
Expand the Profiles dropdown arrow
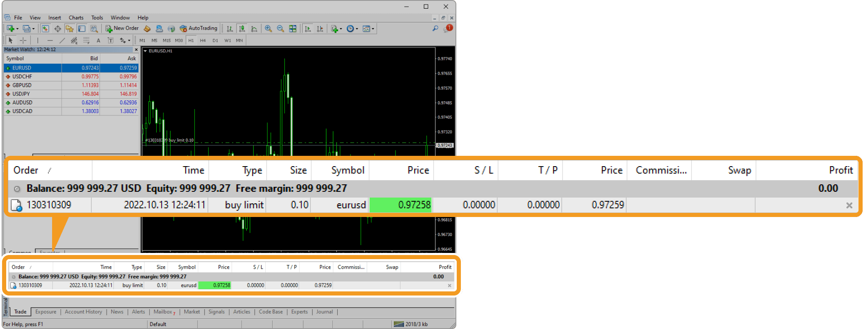33,29
